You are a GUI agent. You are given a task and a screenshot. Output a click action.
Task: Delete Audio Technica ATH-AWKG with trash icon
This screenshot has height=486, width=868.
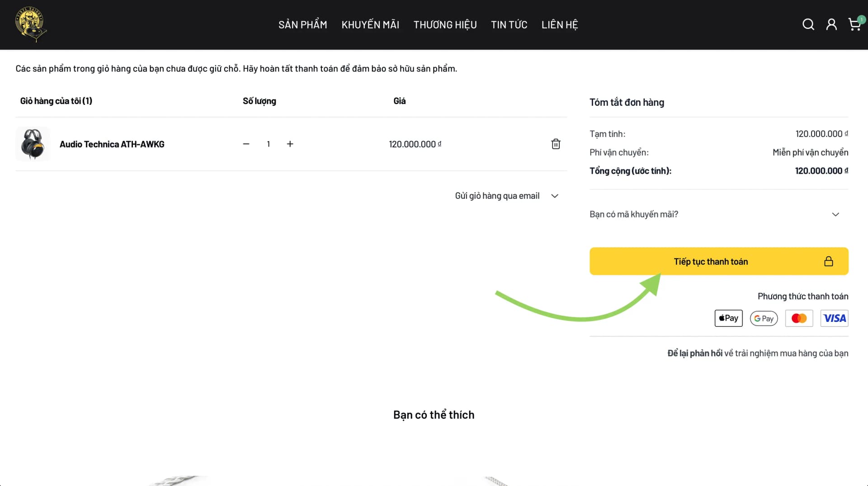tap(556, 144)
